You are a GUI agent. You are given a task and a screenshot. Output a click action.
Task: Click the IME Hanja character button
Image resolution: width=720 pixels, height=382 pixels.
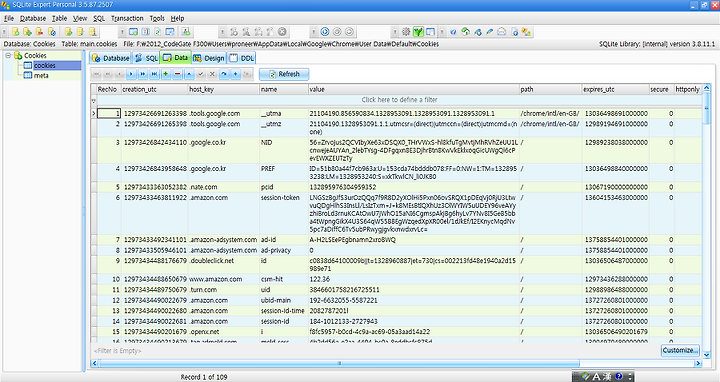[607, 377]
